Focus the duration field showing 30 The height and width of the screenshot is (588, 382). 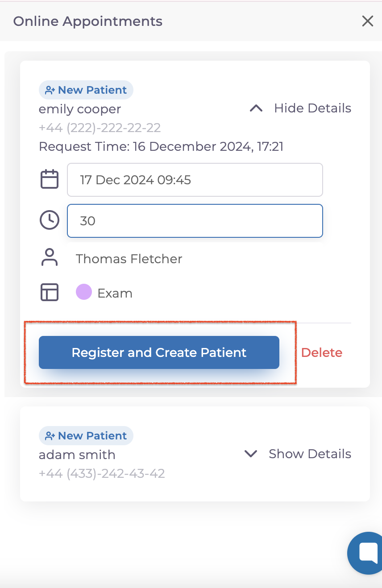point(195,221)
